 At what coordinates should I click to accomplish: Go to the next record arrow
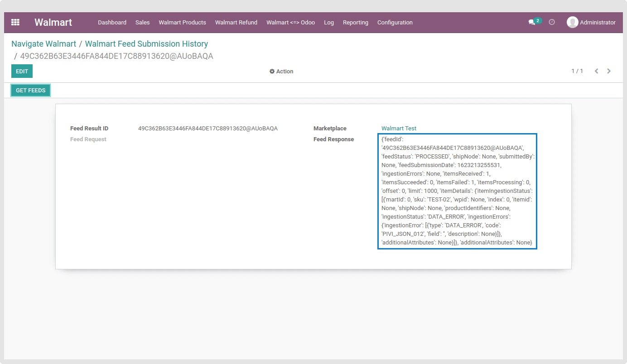pos(609,71)
